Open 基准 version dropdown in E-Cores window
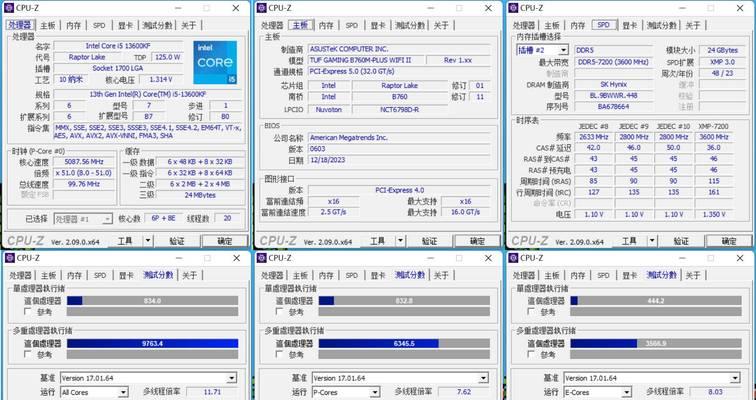756x400 pixels. pos(652,378)
